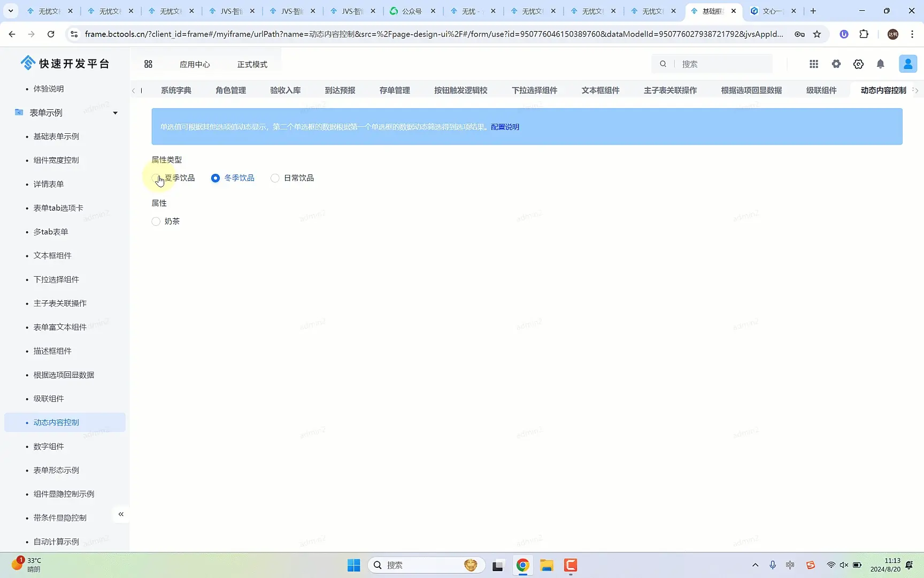This screenshot has width=924, height=578.
Task: Click the 快速开发平台 logo
Action: pos(65,64)
